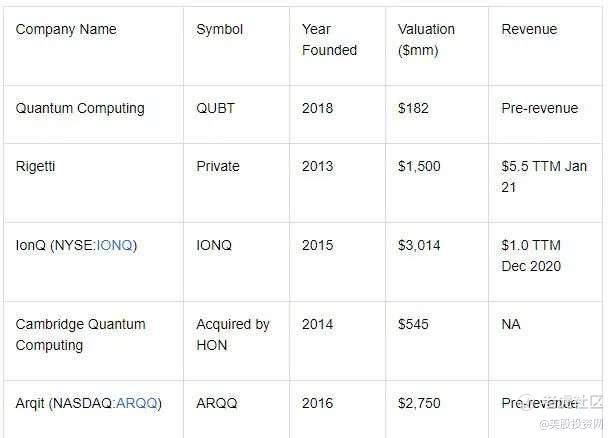Image resolution: width=615 pixels, height=438 pixels.
Task: Click the Acquired by HON cell
Action: tap(233, 334)
